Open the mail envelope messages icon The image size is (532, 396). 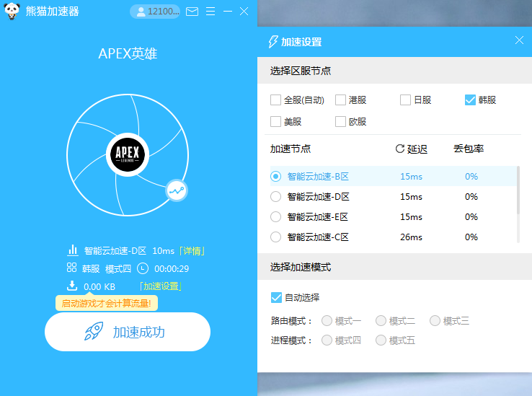[192, 12]
